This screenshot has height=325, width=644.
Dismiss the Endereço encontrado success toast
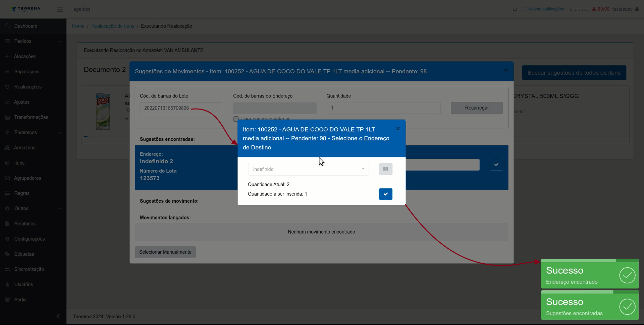(590, 274)
